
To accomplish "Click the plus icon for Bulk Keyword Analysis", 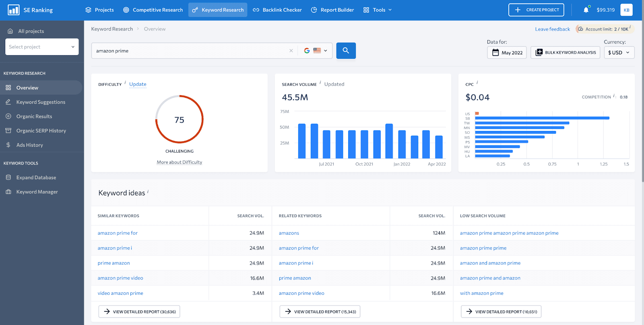I will pos(539,52).
